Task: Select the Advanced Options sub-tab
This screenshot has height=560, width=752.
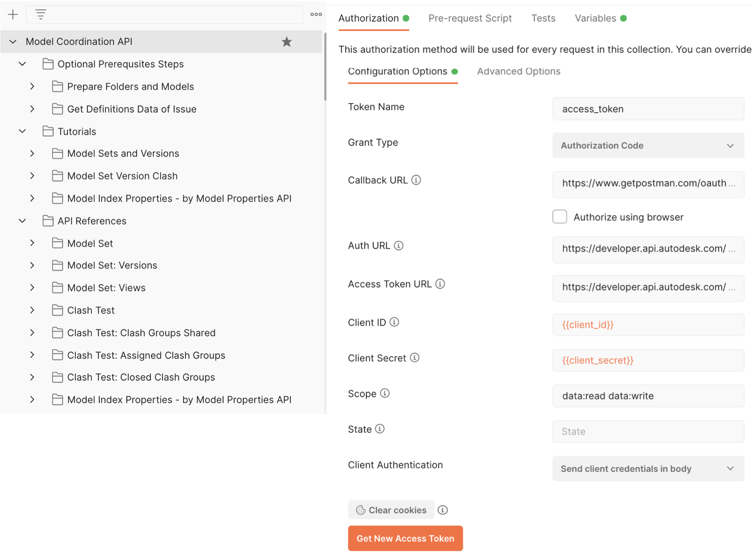Action: pyautogui.click(x=519, y=71)
